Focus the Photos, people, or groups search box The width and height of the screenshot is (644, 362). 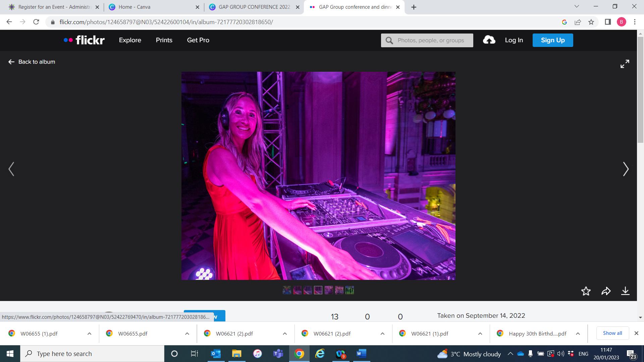[x=431, y=41]
